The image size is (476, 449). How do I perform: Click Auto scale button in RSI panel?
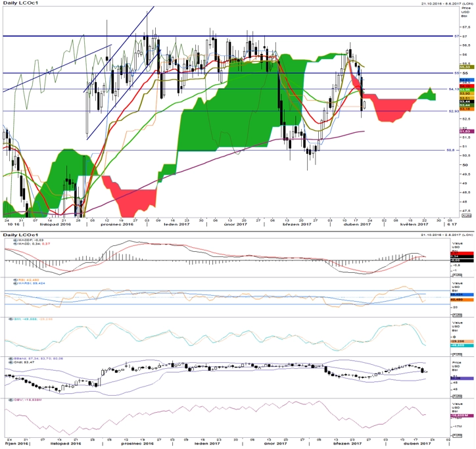pyautogui.click(x=457, y=315)
